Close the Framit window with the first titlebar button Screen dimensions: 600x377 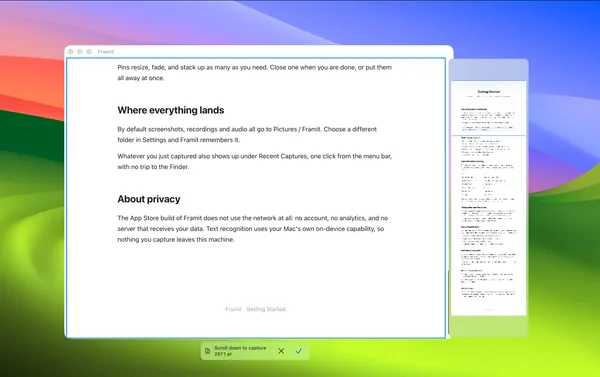[70, 52]
